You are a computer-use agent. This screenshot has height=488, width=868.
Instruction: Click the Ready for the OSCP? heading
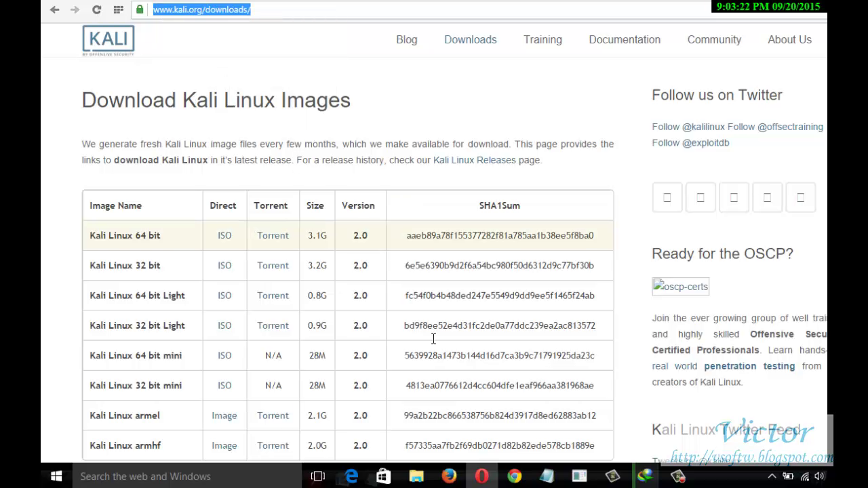click(x=722, y=253)
